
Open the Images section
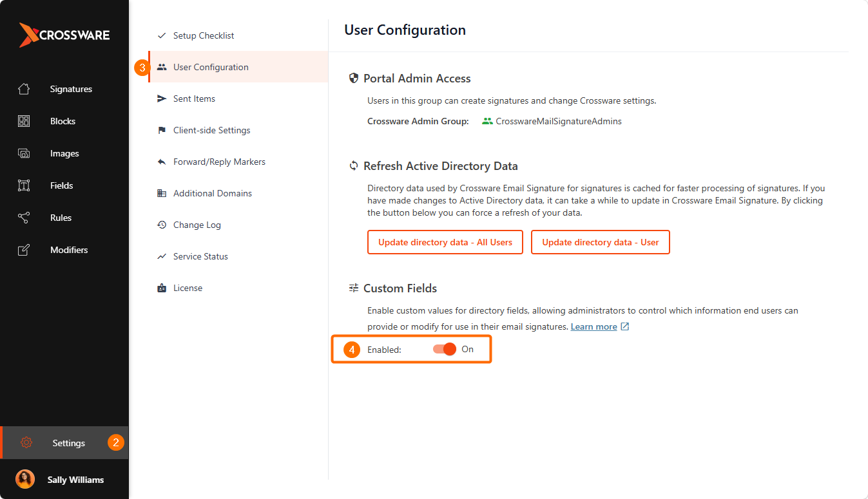(x=64, y=153)
